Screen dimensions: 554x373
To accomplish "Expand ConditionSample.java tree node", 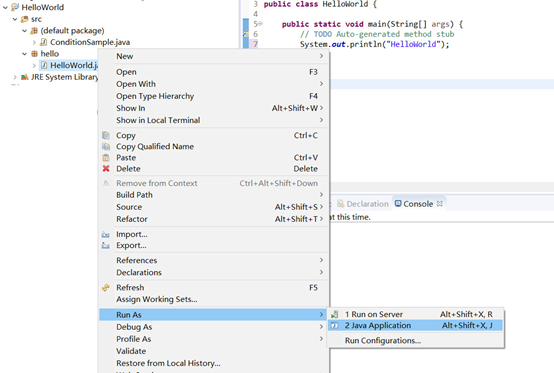I will 34,42.
